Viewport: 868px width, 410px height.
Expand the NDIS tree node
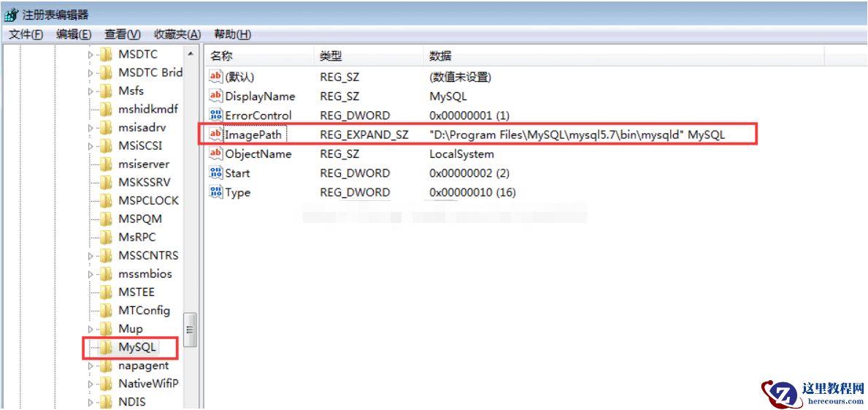click(91, 402)
